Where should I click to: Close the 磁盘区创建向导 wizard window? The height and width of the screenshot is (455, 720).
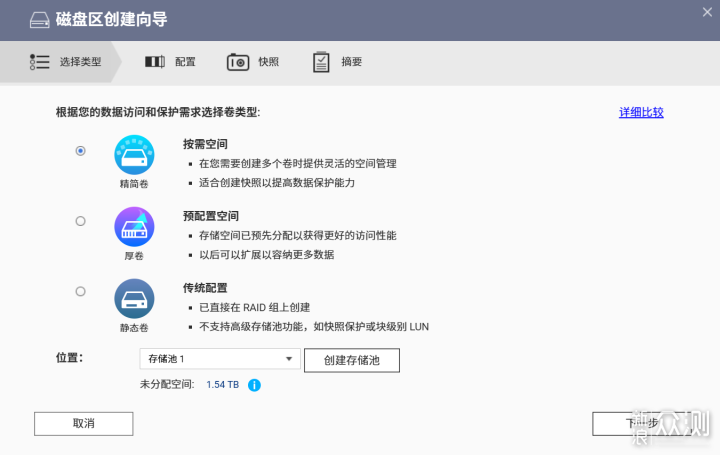pyautogui.click(x=707, y=12)
